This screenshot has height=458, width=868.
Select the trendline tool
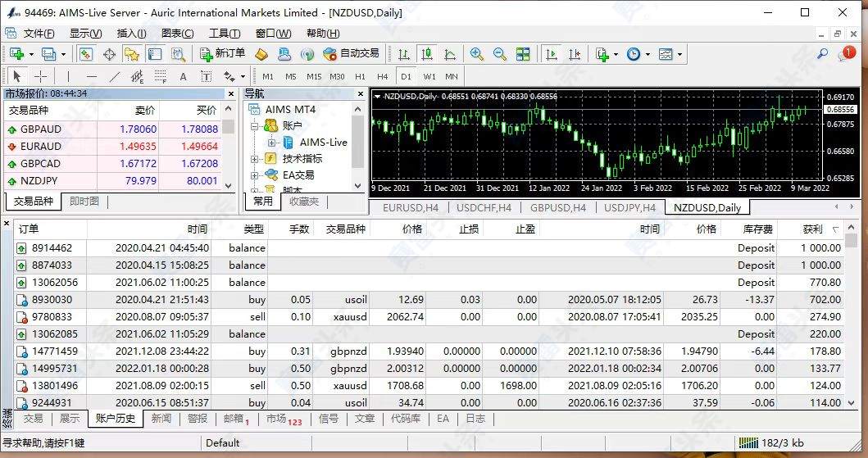(115, 76)
